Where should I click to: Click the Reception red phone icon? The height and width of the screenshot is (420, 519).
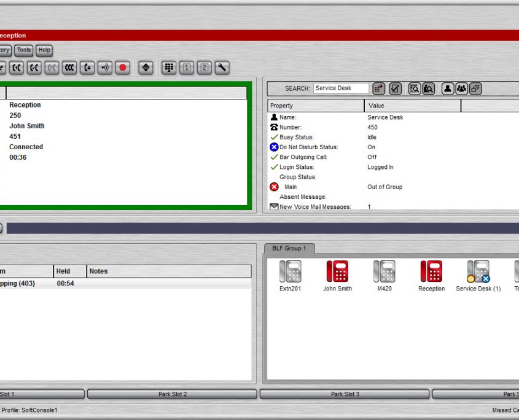pyautogui.click(x=431, y=271)
